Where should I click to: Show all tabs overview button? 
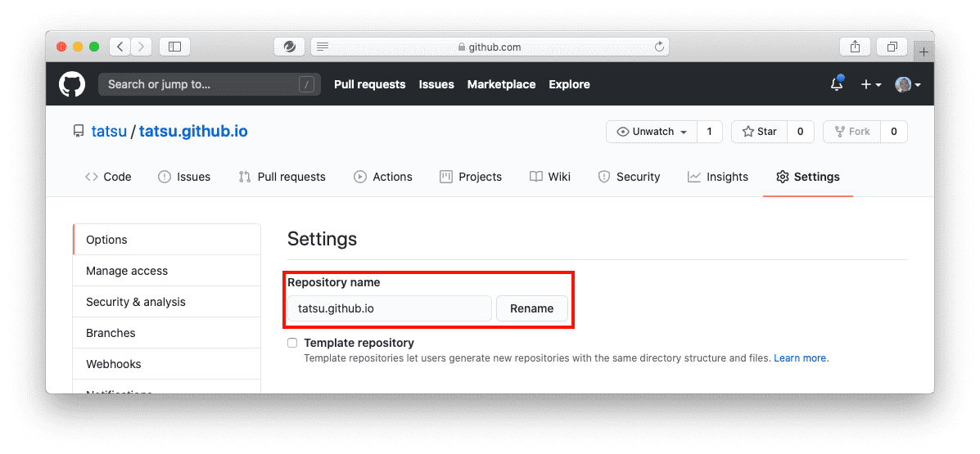point(892,47)
